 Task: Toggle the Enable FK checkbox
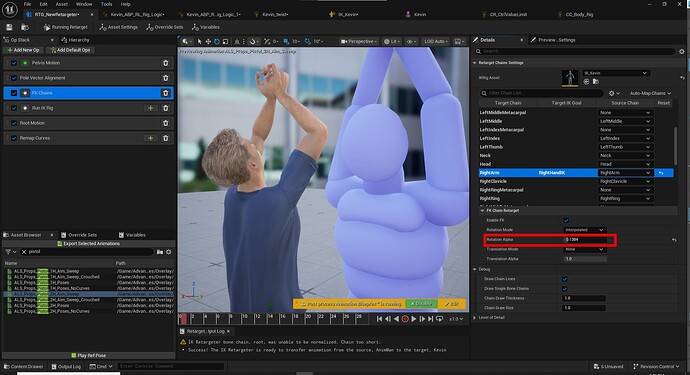[566, 221]
